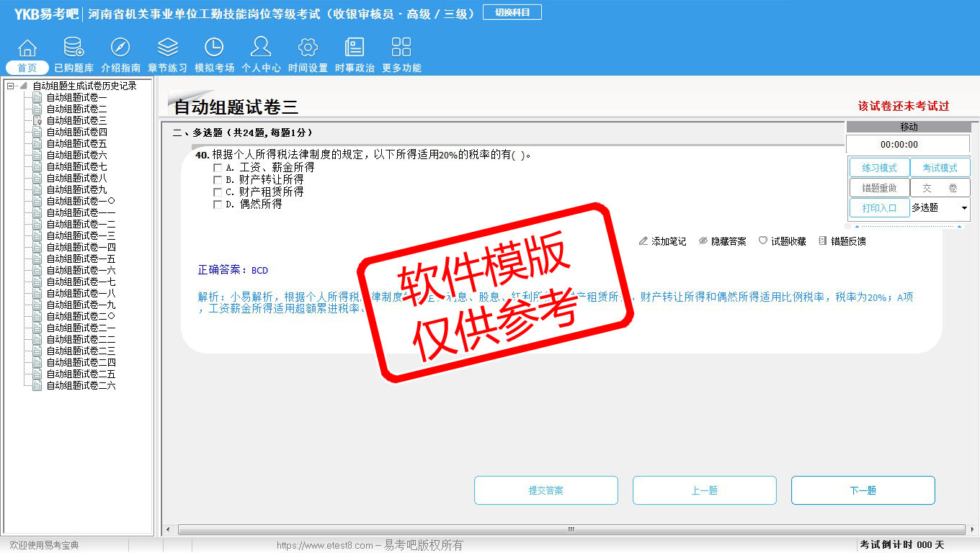Open the 首页 home icon
Image resolution: width=980 pixels, height=553 pixels.
[x=27, y=48]
